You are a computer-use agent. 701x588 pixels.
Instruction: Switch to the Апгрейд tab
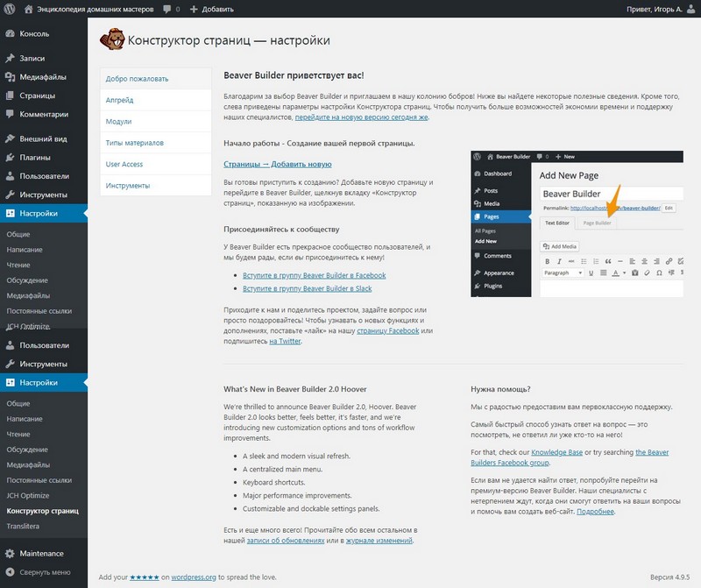156,100
